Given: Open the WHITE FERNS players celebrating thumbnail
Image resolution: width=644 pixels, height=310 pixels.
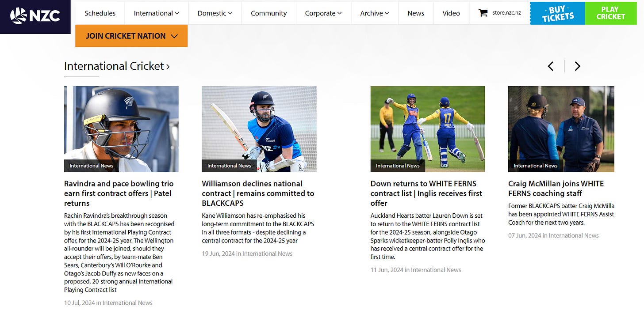Looking at the screenshot, I should point(428,129).
